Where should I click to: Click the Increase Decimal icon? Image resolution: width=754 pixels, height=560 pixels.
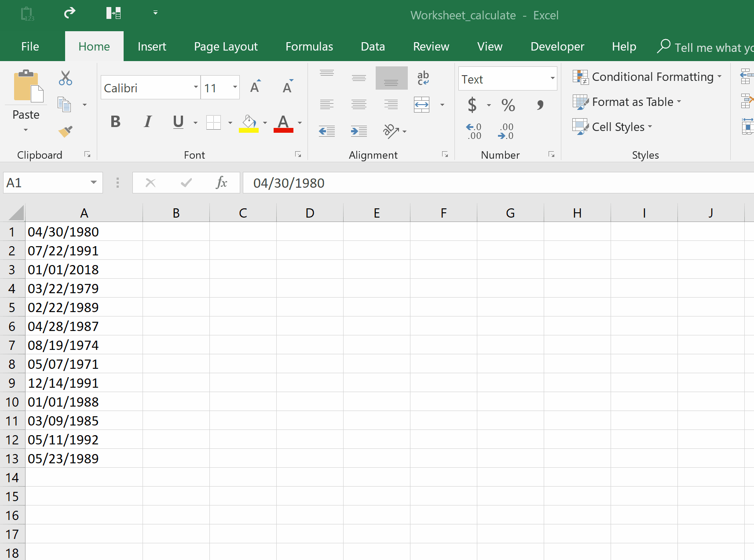(x=474, y=131)
